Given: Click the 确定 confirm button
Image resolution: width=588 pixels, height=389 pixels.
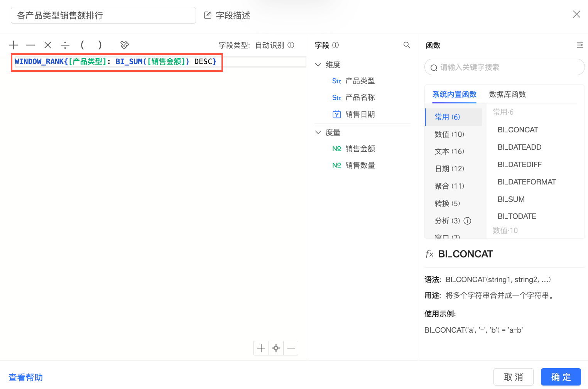Looking at the screenshot, I should [x=561, y=377].
